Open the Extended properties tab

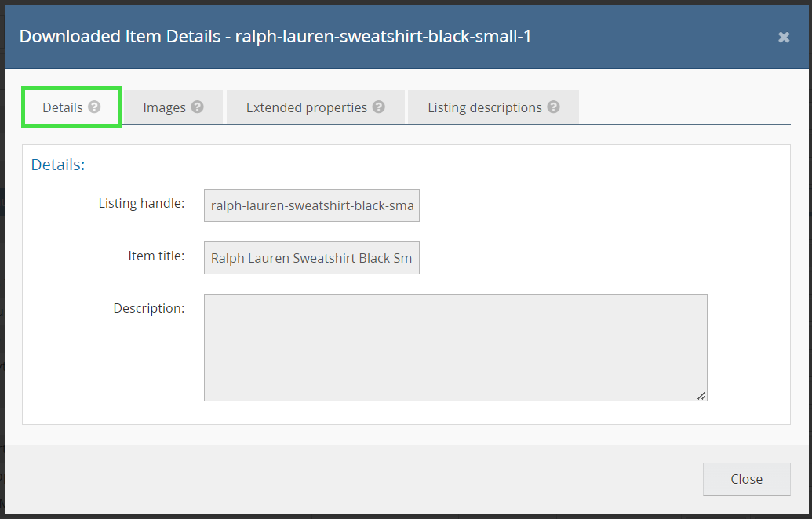click(306, 107)
